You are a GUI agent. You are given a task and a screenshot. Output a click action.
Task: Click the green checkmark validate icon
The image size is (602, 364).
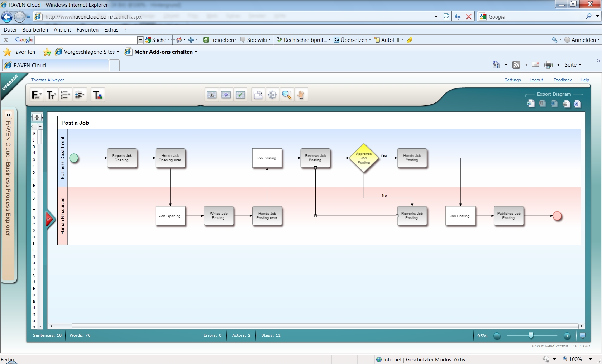(x=240, y=95)
